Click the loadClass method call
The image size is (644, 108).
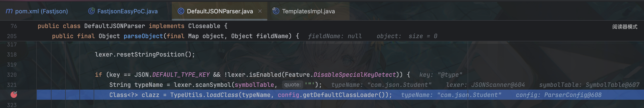point(222,95)
